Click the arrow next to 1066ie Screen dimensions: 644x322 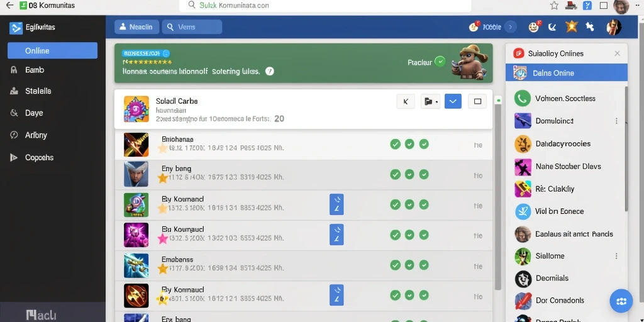510,27
